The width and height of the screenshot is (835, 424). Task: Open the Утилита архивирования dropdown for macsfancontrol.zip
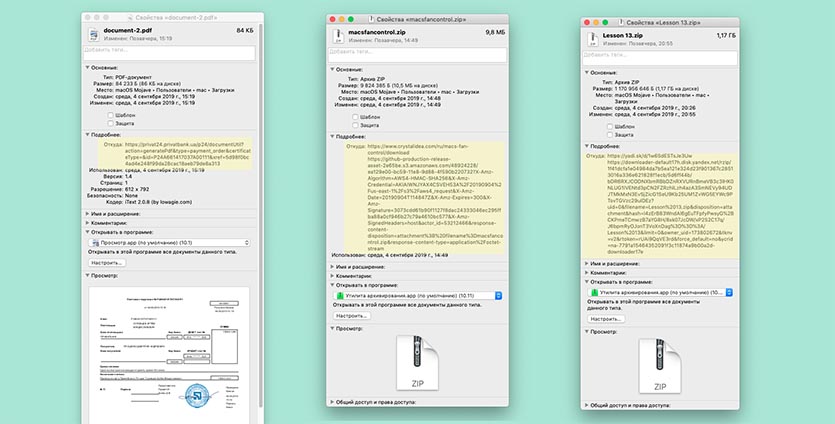coord(416,295)
